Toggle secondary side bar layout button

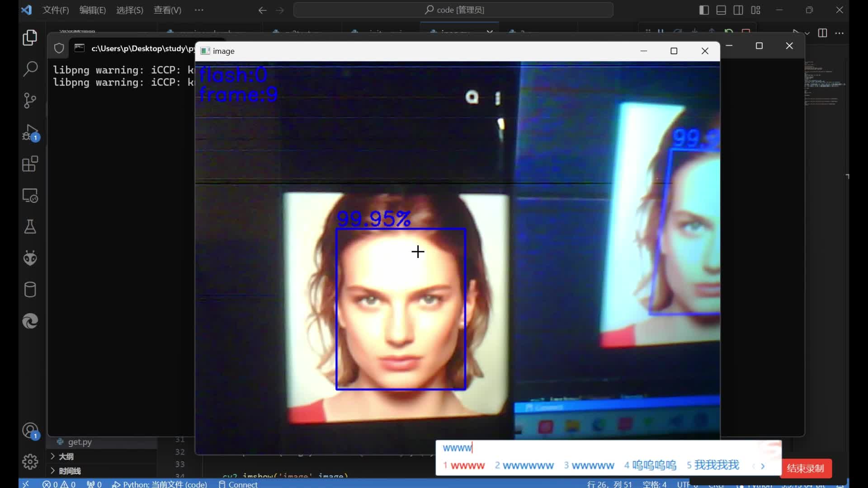(x=738, y=10)
